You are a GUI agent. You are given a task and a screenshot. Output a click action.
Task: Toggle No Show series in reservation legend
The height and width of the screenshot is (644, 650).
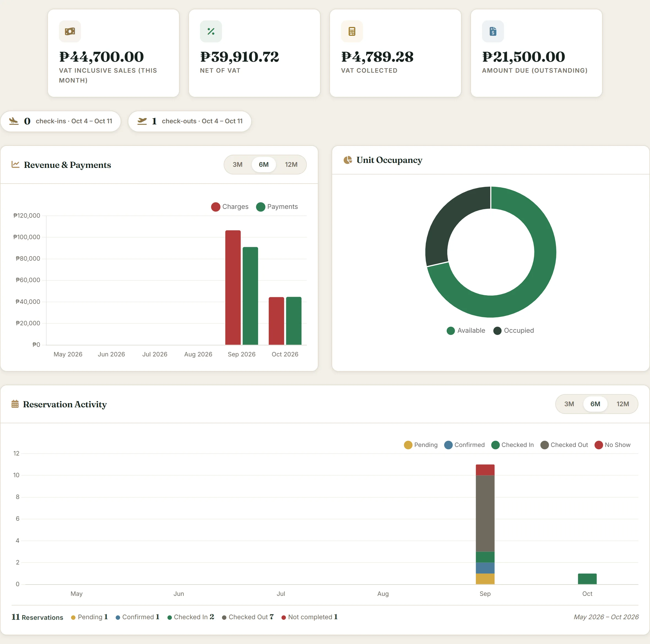[613, 445]
